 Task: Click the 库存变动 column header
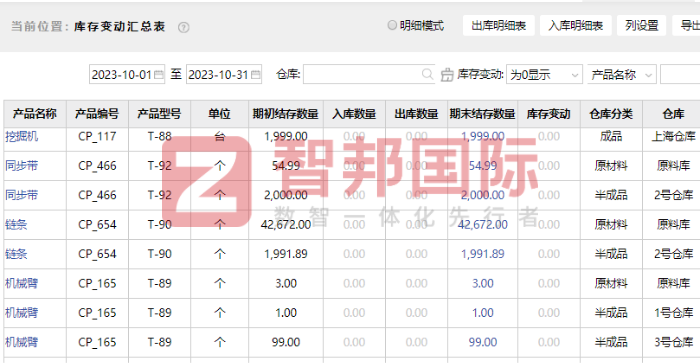(549, 114)
